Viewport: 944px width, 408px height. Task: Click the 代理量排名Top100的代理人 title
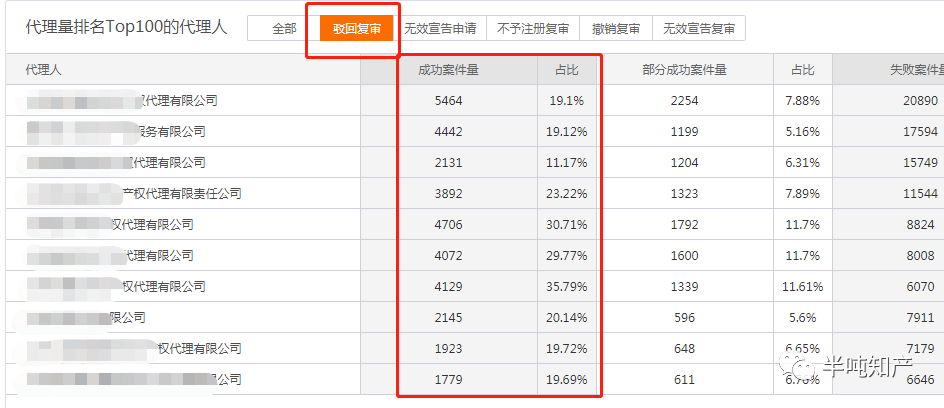point(126,27)
